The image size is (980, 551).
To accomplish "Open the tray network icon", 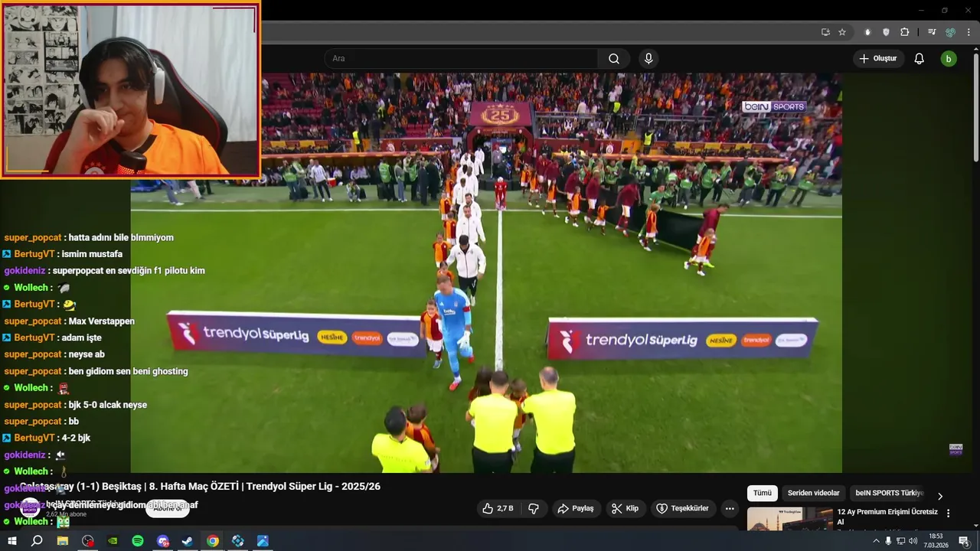I will tap(900, 541).
